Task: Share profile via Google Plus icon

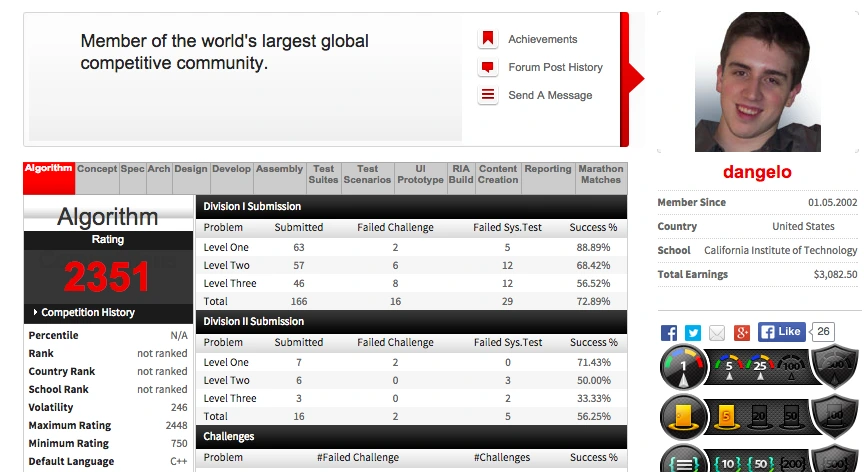Action: click(x=742, y=333)
